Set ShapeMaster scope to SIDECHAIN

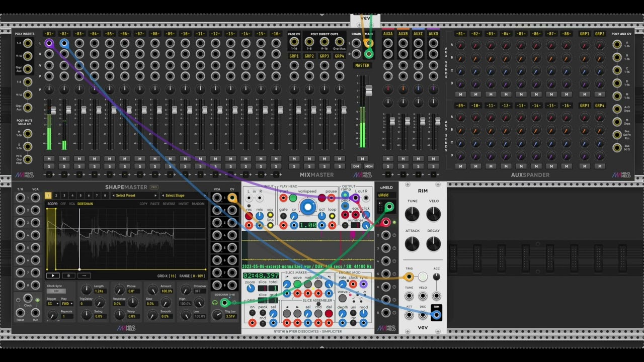click(85, 204)
